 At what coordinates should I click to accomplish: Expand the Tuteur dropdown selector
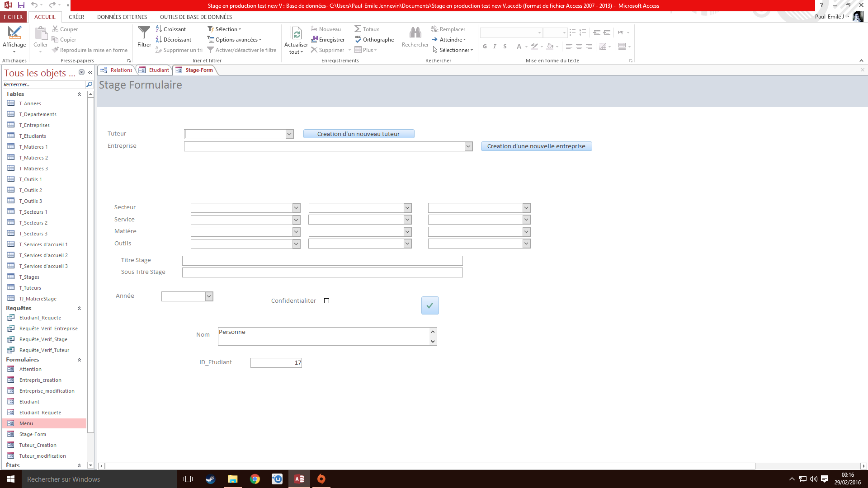(289, 134)
